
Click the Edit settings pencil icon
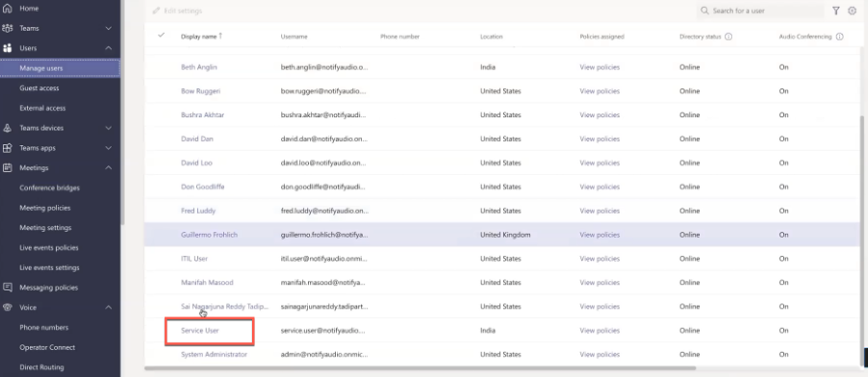point(156,11)
